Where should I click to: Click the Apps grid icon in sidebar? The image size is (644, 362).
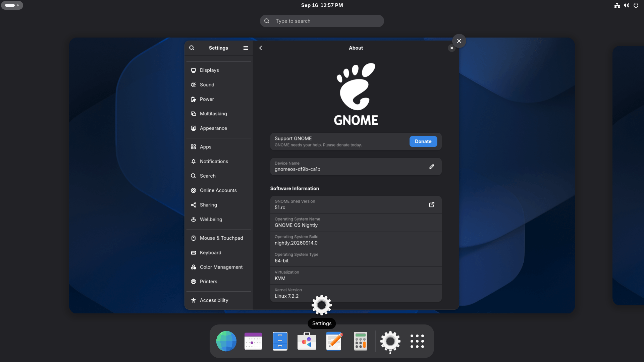[x=194, y=147]
